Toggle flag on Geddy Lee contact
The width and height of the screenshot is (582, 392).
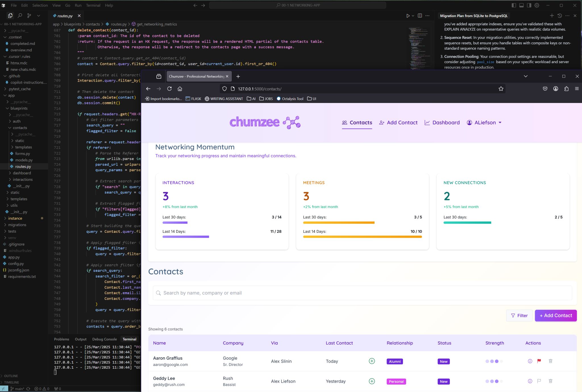pyautogui.click(x=539, y=381)
